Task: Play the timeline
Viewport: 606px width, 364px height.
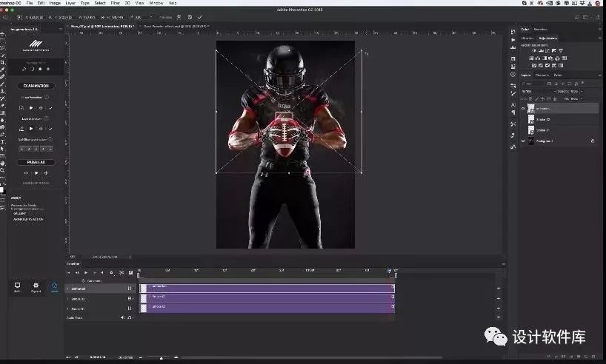Action: (x=86, y=272)
